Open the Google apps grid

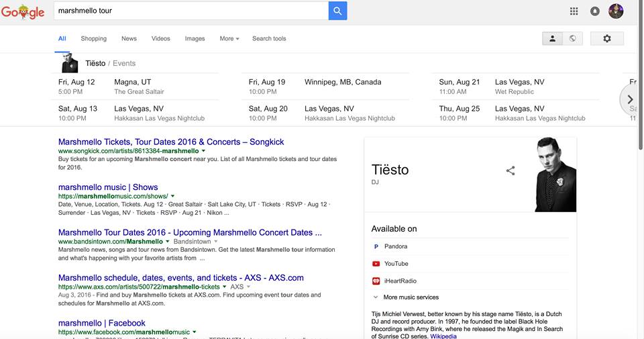pos(574,11)
